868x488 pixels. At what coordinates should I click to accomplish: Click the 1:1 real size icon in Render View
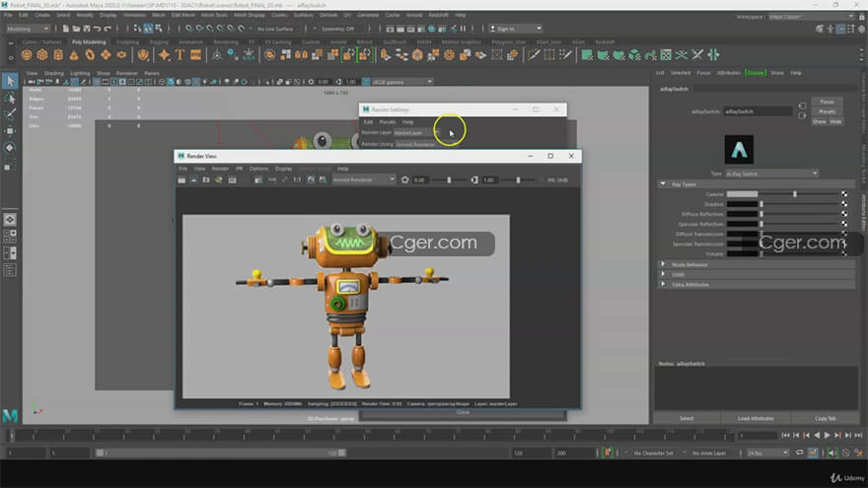point(297,179)
